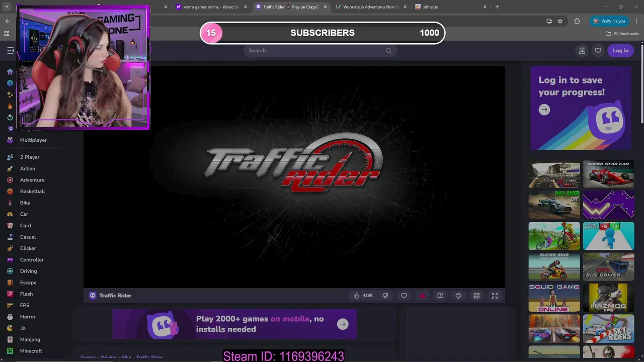644x362 pixels.
Task: Select the Clicker category
Action: point(28,248)
